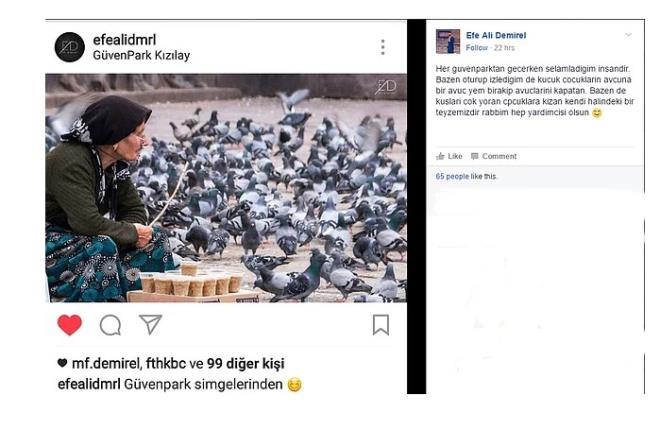Open Efe Ali Demirel Facebook profile picture
Screen dimensions: 660x430
pyautogui.click(x=448, y=41)
